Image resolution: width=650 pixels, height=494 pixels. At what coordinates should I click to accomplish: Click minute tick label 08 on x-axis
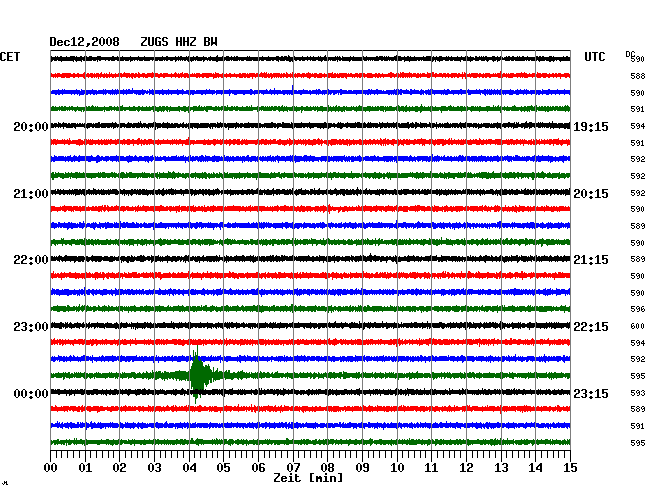coord(327,468)
